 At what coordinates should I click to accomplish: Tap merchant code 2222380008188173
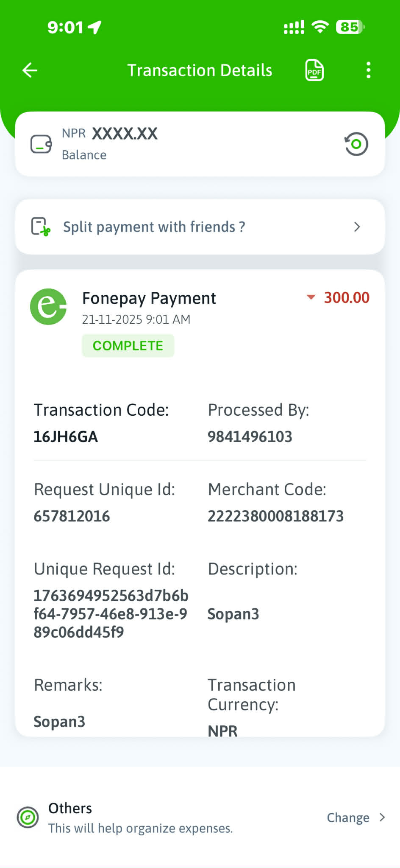(275, 516)
